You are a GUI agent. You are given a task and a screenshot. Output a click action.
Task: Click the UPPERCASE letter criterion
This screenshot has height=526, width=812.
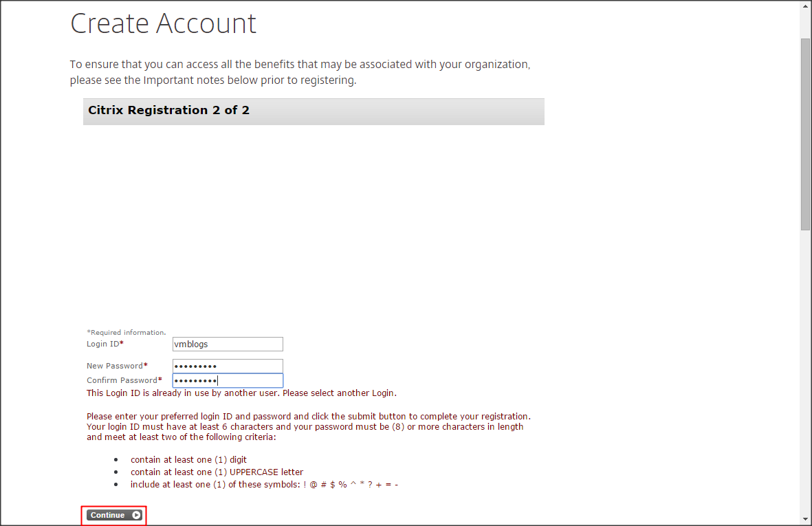coord(217,472)
